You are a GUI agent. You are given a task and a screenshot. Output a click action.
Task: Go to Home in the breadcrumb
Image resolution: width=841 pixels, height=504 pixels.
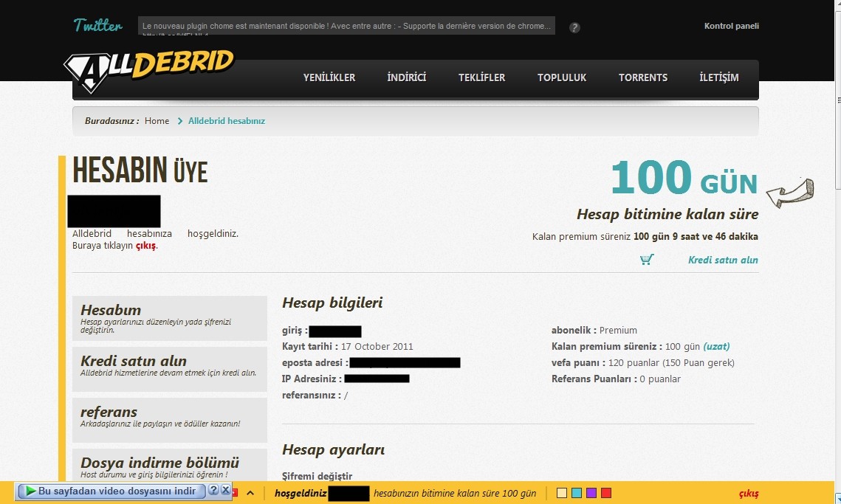157,121
